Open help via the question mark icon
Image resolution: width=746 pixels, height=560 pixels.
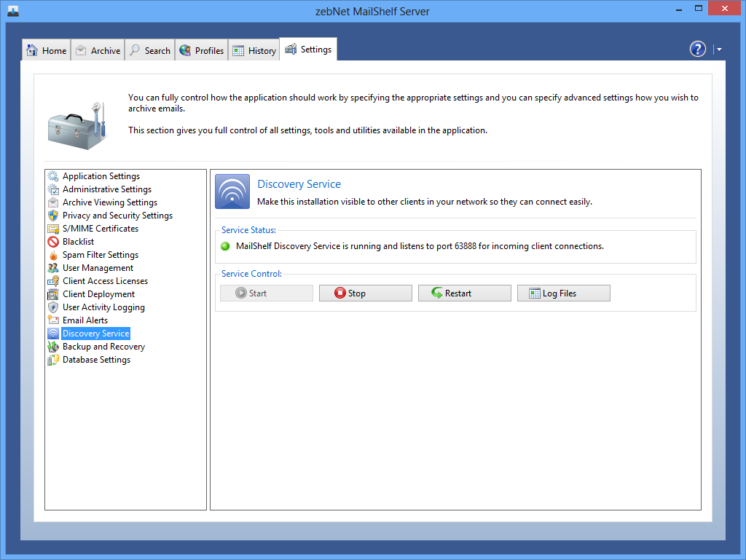coord(698,49)
